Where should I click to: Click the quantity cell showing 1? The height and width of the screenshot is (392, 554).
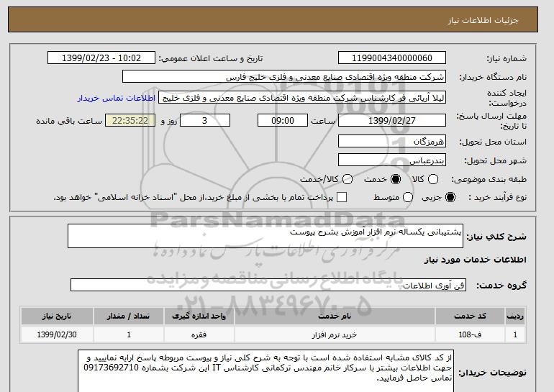(x=129, y=334)
